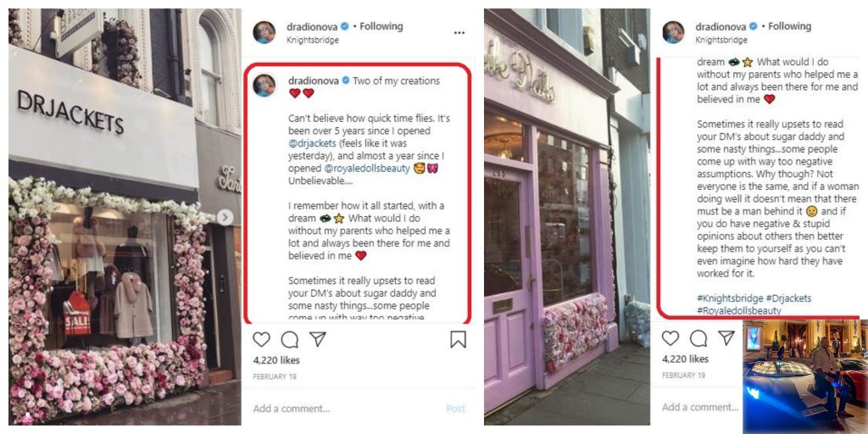Open #Knightsbridge hashtag

point(730,298)
